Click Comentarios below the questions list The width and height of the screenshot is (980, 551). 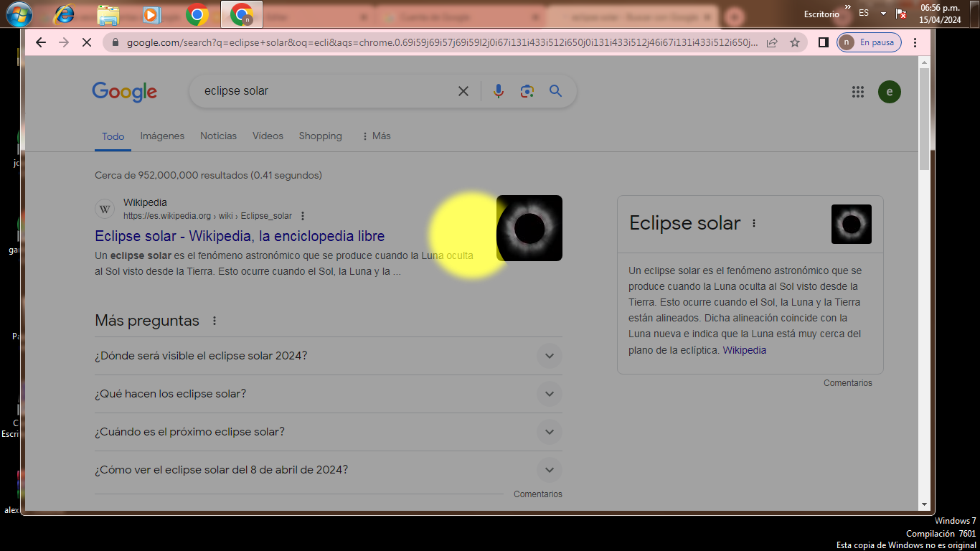click(x=538, y=494)
